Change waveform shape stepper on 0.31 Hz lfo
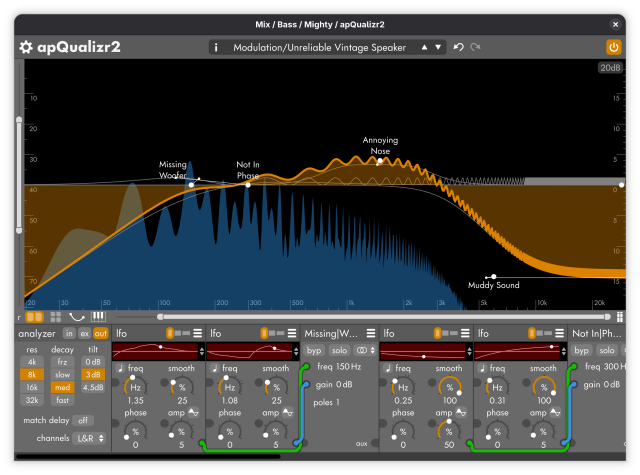The width and height of the screenshot is (640, 475). tap(563, 351)
